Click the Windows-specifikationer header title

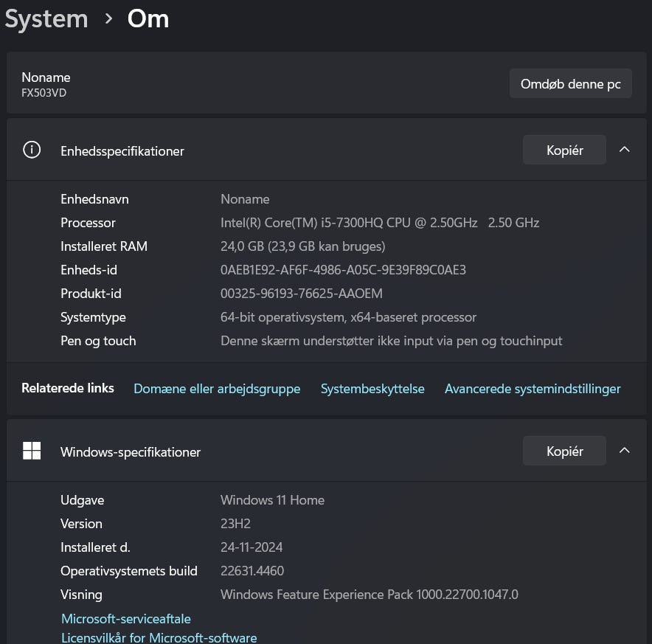[x=131, y=451]
